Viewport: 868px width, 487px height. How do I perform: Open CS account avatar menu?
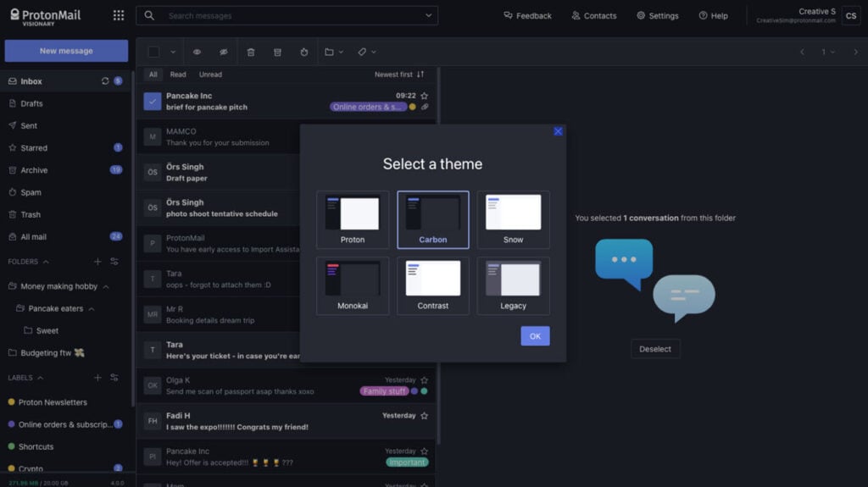(851, 15)
